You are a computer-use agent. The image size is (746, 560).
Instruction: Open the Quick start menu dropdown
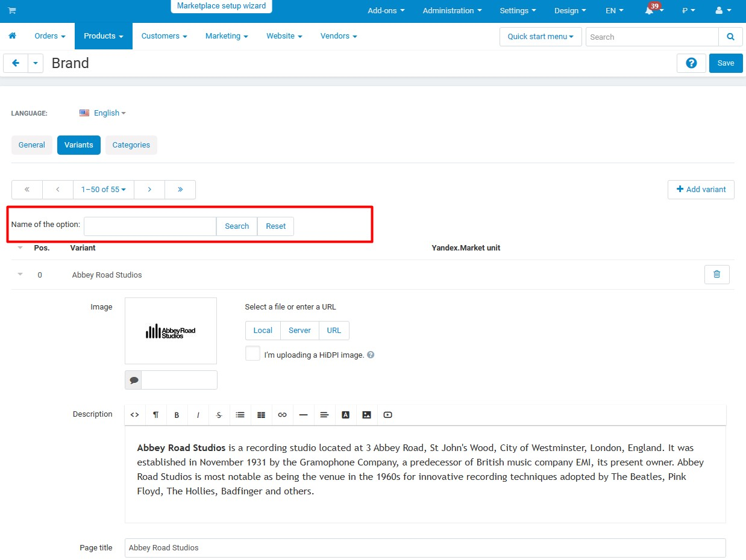click(541, 37)
